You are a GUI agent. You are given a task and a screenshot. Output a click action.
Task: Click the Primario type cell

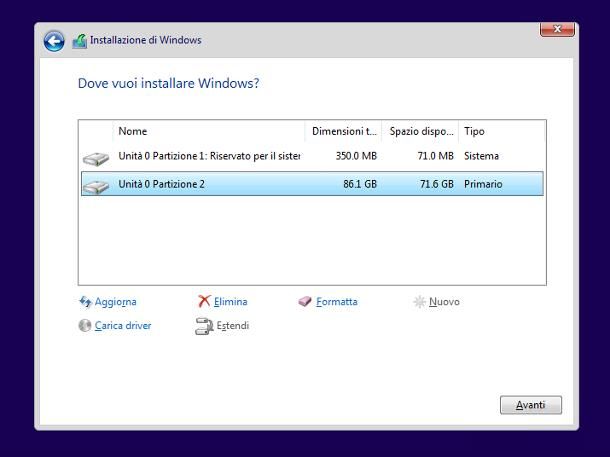tap(483, 184)
